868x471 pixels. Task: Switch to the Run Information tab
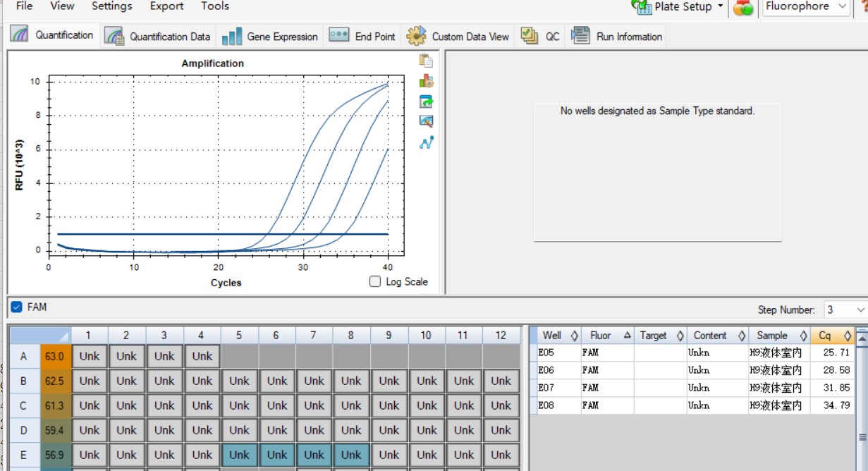pyautogui.click(x=617, y=36)
